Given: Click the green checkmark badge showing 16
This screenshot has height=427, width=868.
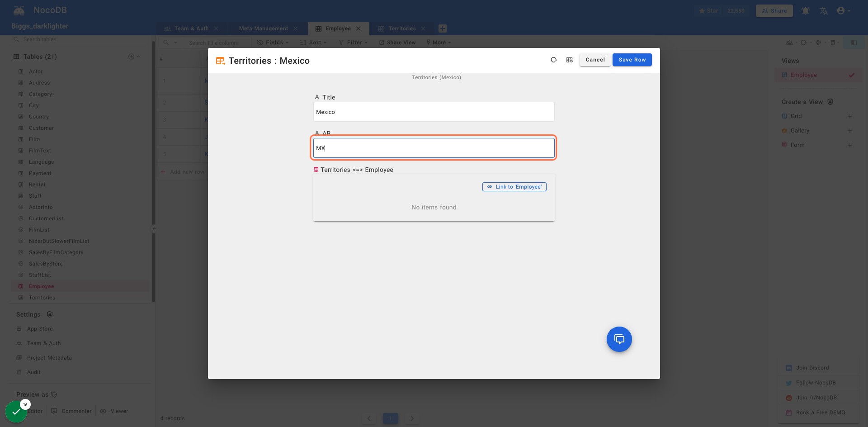Looking at the screenshot, I should (x=16, y=411).
